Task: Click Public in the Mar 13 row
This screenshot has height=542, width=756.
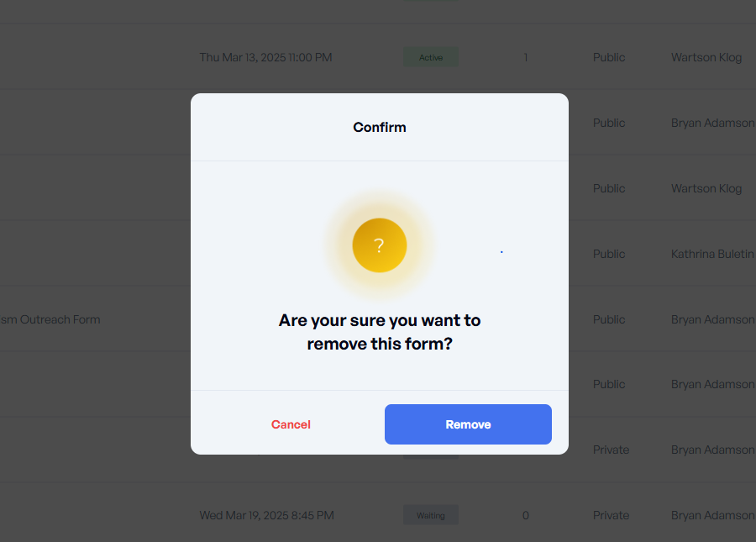Action: [x=609, y=58]
